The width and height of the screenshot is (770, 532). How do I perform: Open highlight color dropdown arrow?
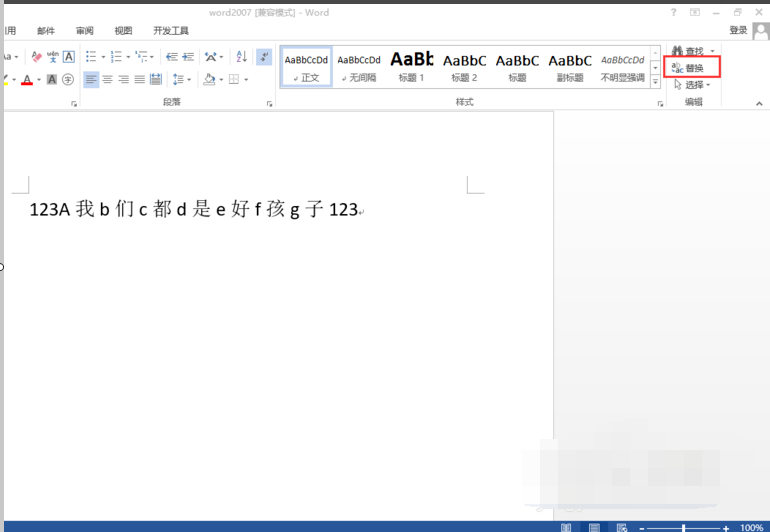pyautogui.click(x=14, y=80)
